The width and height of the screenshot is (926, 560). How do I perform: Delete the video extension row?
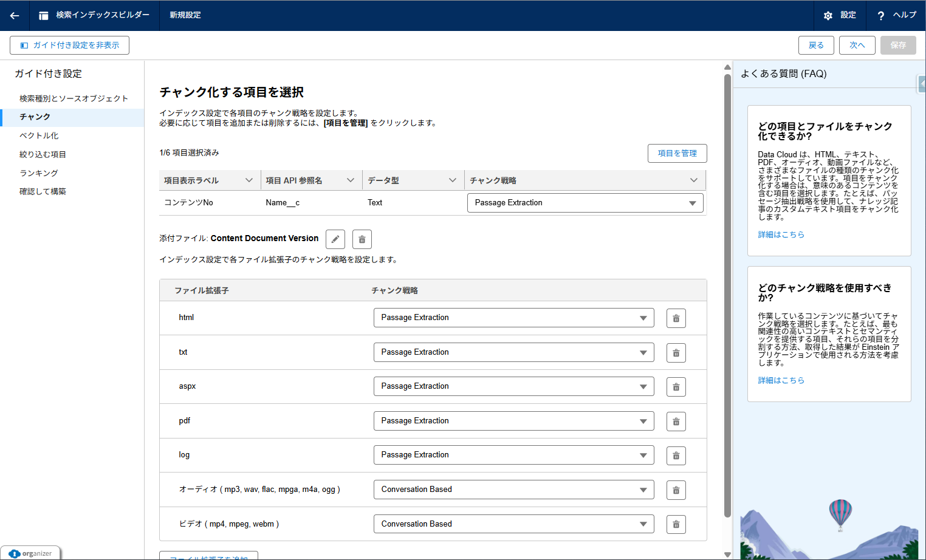(676, 524)
